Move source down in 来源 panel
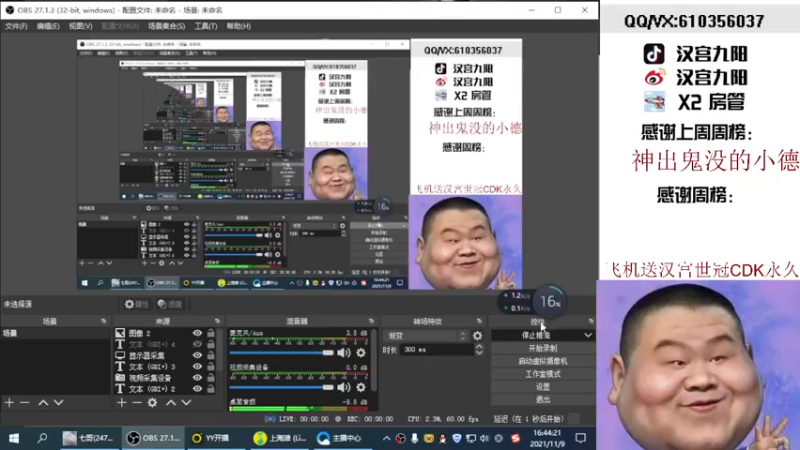800x450 pixels. tap(186, 403)
